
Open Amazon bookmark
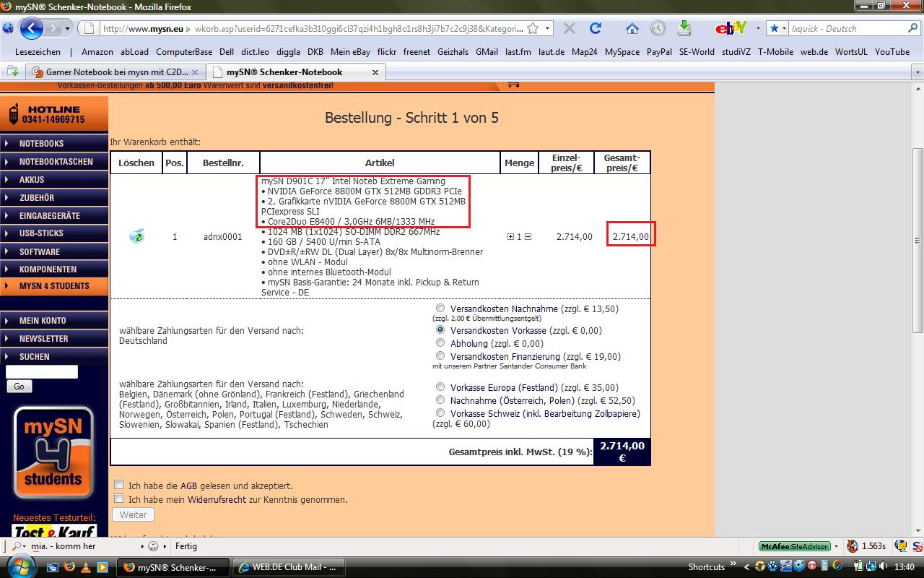coord(97,52)
